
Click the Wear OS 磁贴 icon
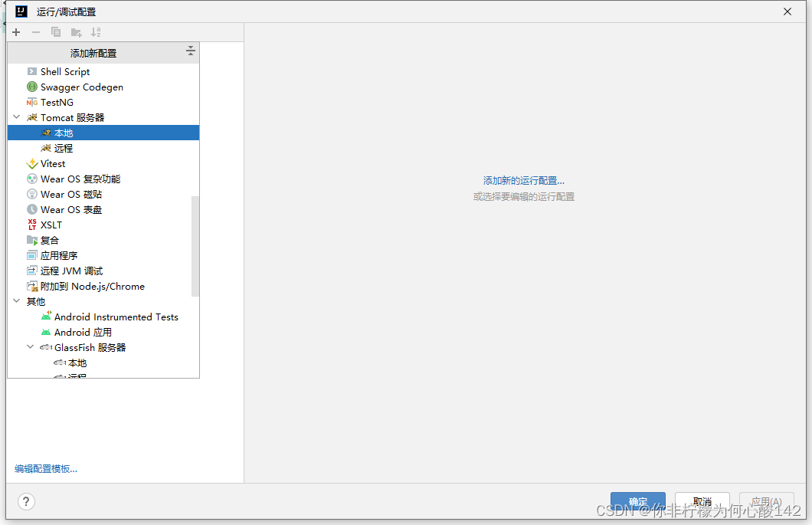pos(32,195)
